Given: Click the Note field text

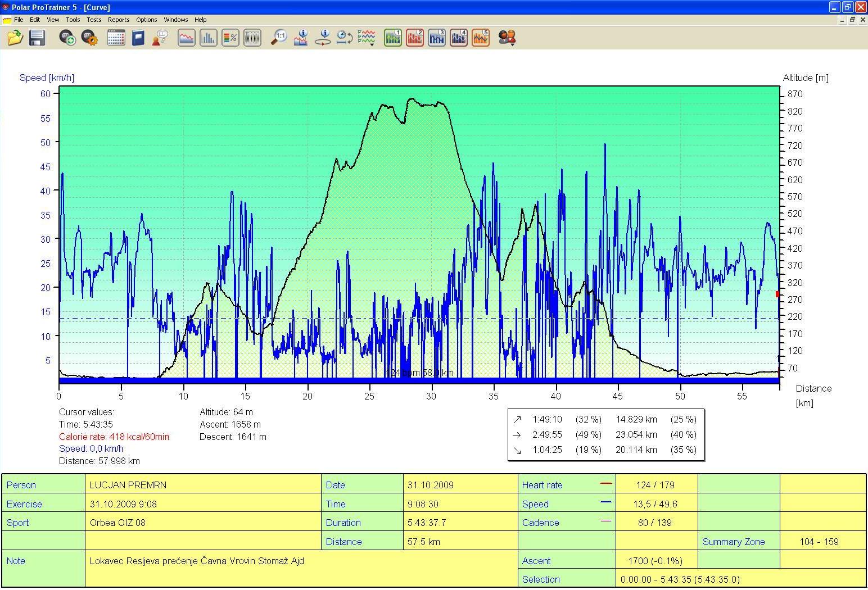Looking at the screenshot, I should pos(197,561).
